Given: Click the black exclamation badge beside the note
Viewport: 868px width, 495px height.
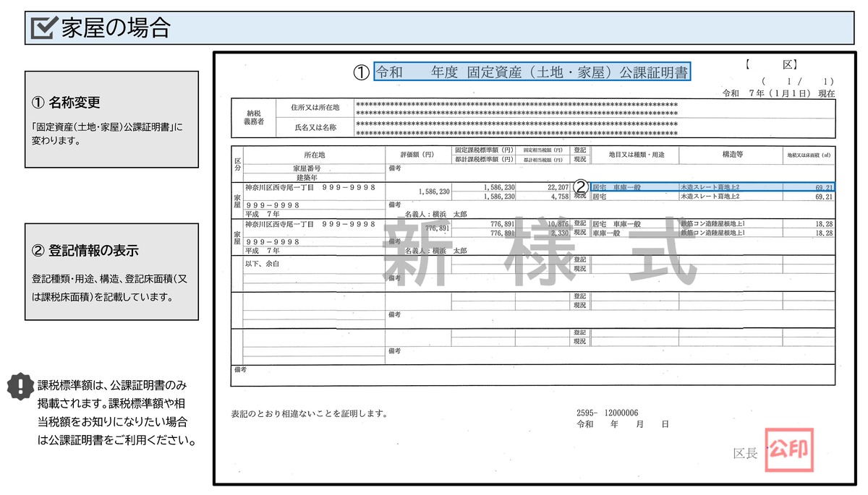Looking at the screenshot, I should tap(20, 384).
